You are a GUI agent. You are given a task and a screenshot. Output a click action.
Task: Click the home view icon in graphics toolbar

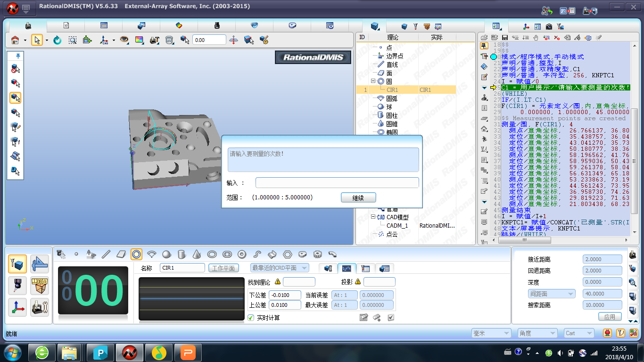pos(15,40)
